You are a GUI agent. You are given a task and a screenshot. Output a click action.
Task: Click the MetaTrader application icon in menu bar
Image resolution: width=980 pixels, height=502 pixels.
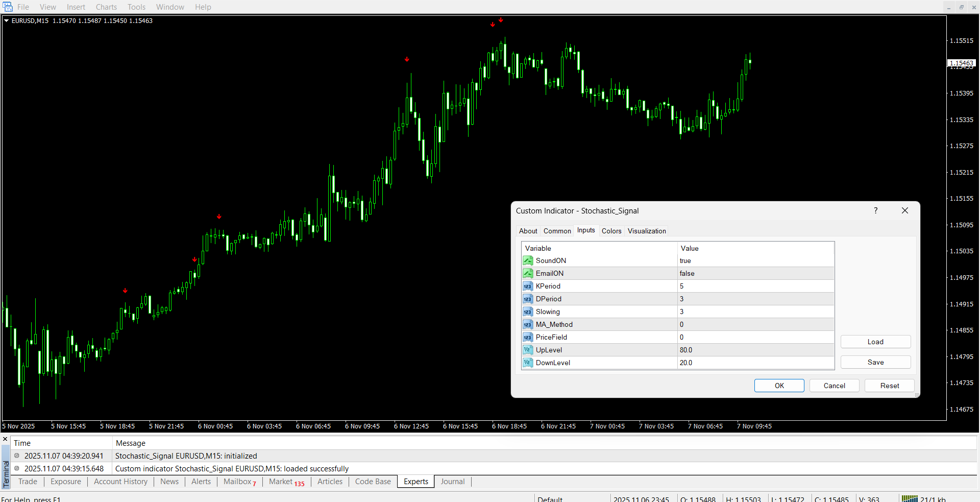click(8, 7)
